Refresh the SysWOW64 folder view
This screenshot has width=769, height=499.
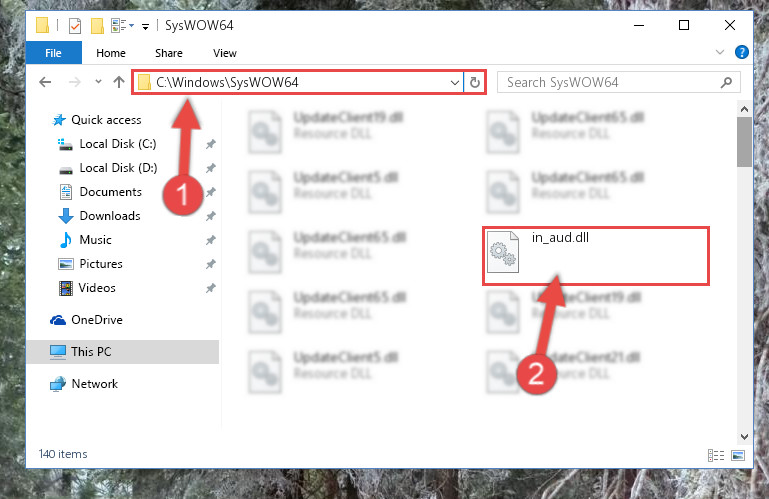pos(474,82)
